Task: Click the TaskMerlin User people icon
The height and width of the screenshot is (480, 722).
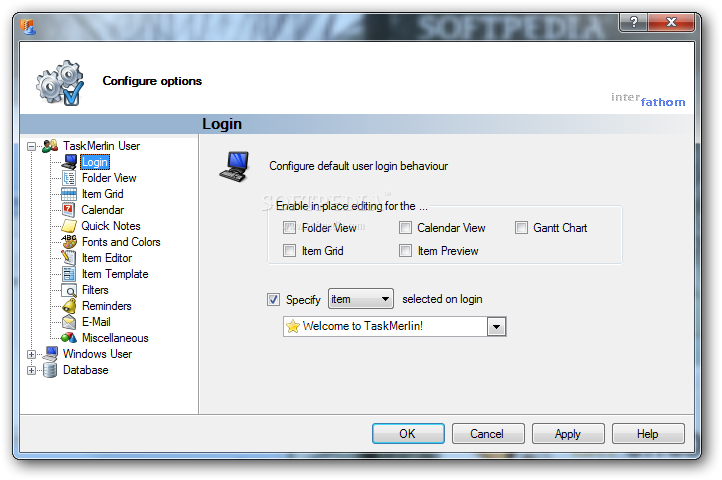Action: (x=50, y=146)
